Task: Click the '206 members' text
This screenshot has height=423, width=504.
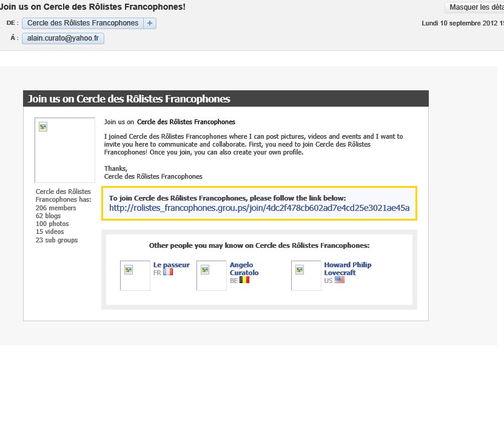Action: pyautogui.click(x=56, y=208)
